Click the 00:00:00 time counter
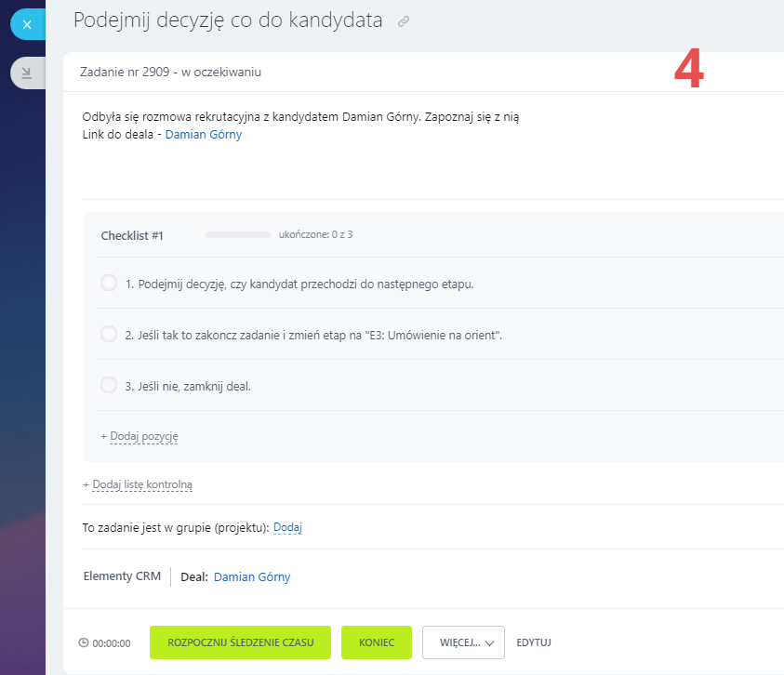Viewport: 784px width, 675px height. 110,642
